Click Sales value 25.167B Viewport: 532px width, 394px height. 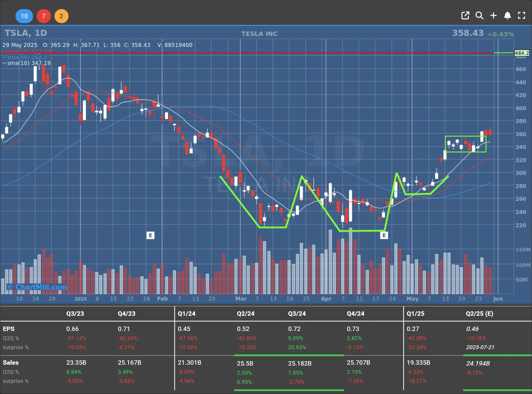tap(129, 363)
